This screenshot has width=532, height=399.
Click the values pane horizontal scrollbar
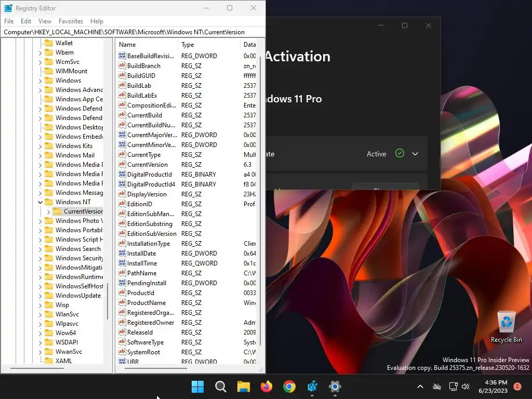(155, 368)
